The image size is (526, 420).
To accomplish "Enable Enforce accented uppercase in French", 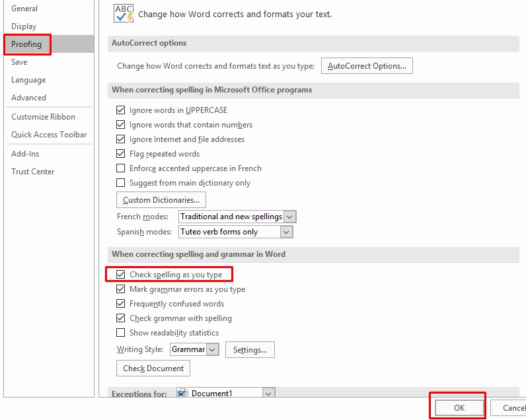I will tap(120, 168).
